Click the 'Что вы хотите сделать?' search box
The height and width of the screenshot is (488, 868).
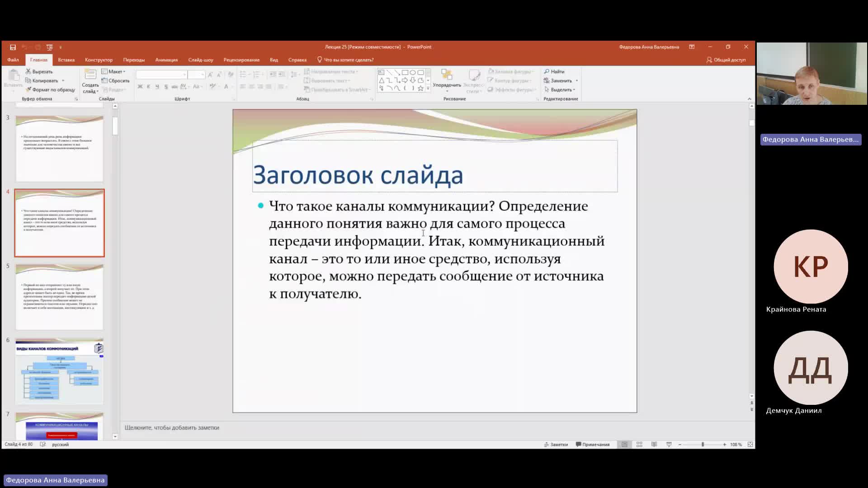point(345,60)
